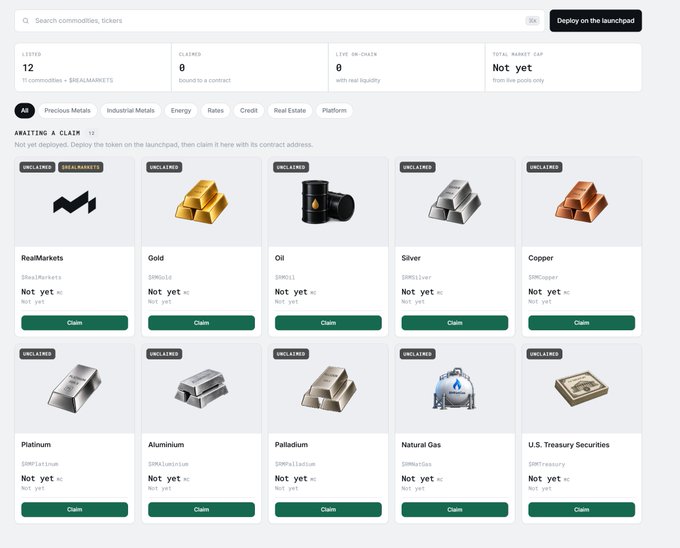Claim the U.S. Treasury Securities token
This screenshot has width=680, height=548.
tap(582, 509)
